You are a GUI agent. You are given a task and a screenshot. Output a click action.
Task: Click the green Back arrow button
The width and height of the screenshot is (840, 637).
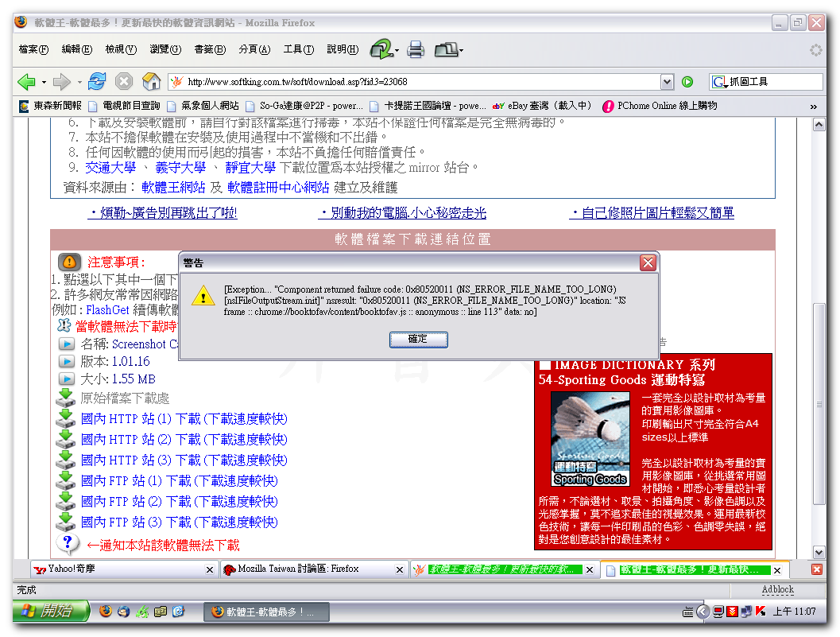[26, 82]
